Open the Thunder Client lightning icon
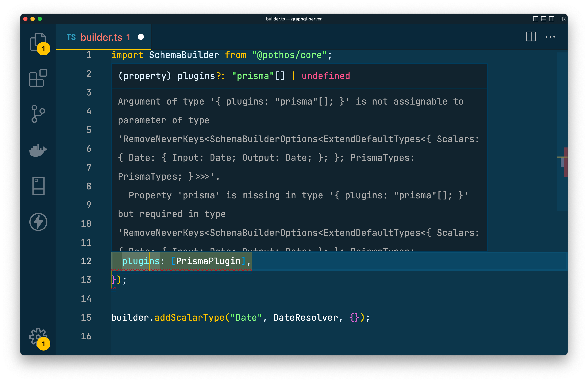Image resolution: width=588 pixels, height=382 pixels. click(38, 222)
